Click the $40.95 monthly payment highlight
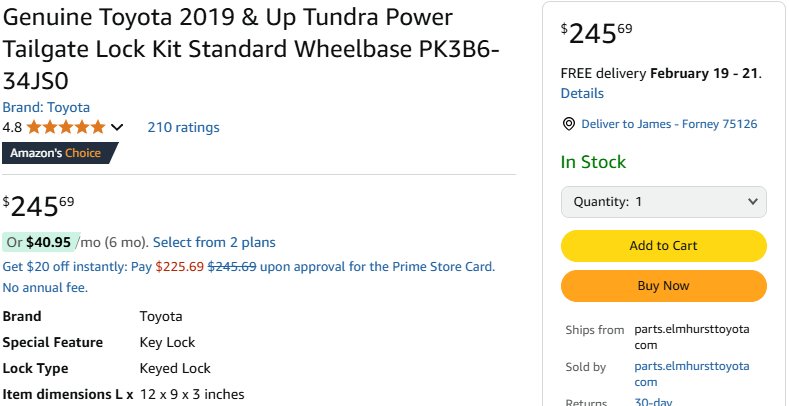Viewport: 789px width, 406px height. 41,242
